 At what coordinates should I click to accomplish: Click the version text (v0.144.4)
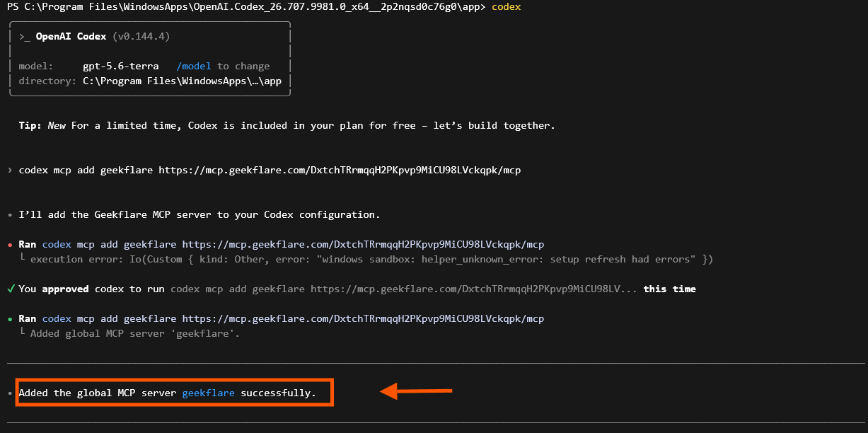141,36
